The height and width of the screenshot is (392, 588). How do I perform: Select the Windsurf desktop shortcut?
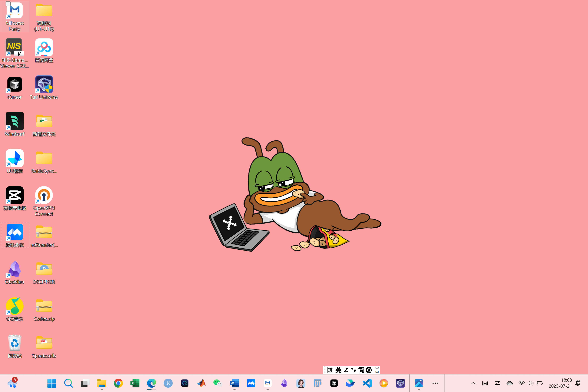click(x=15, y=124)
